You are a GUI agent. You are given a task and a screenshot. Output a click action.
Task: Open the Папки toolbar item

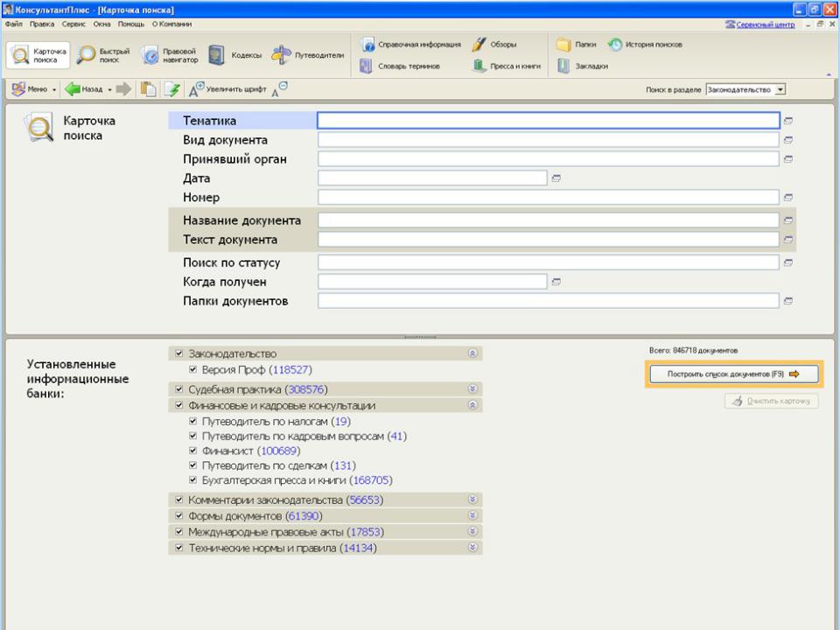(577, 45)
